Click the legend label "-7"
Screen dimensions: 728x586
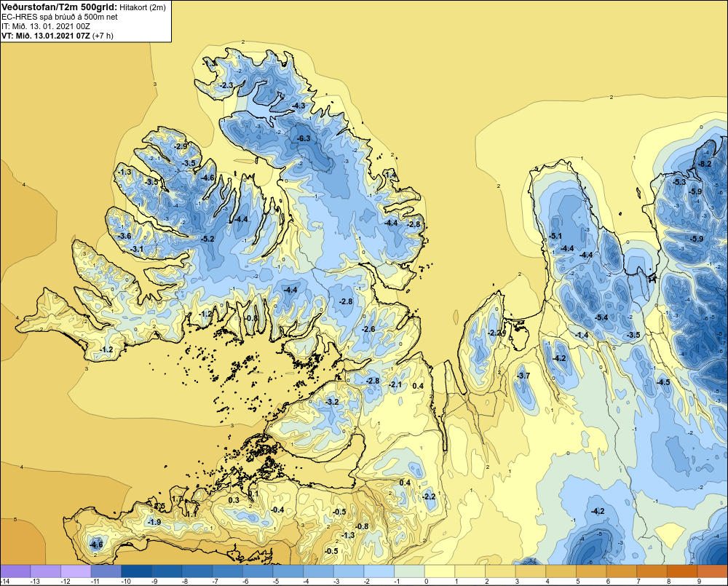point(217,582)
